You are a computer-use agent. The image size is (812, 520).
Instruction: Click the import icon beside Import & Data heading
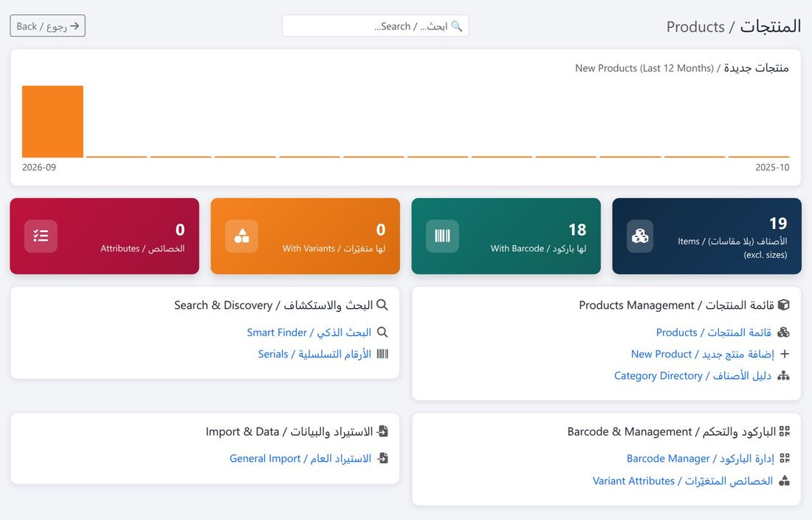click(382, 431)
